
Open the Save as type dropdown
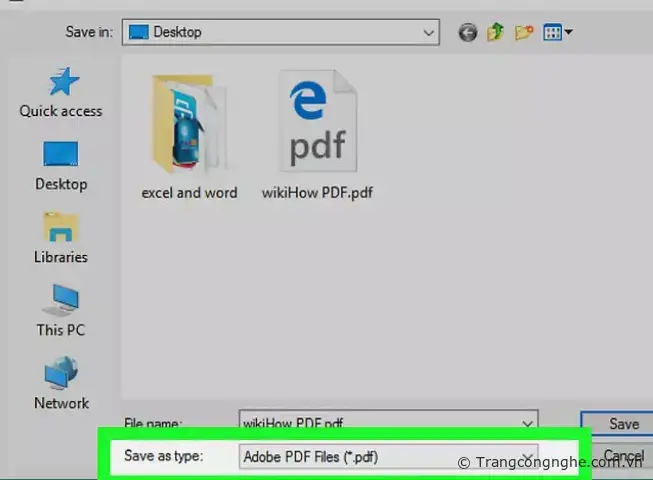pos(528,457)
